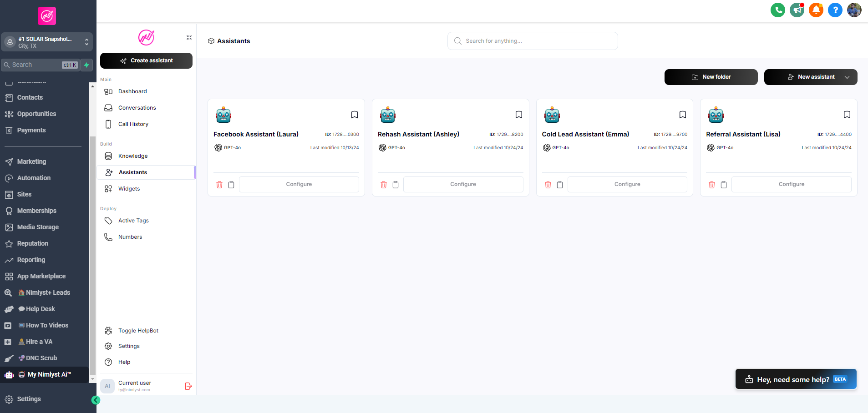Collapse the inner sidebar panel

(189, 38)
